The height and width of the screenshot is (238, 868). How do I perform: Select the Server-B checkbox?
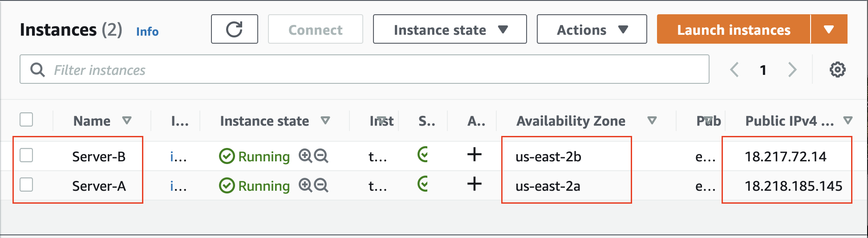coord(27,155)
